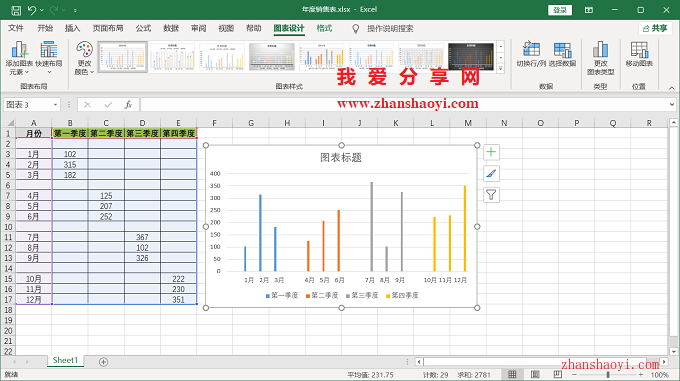Click the zoom out minus button

pos(575,374)
